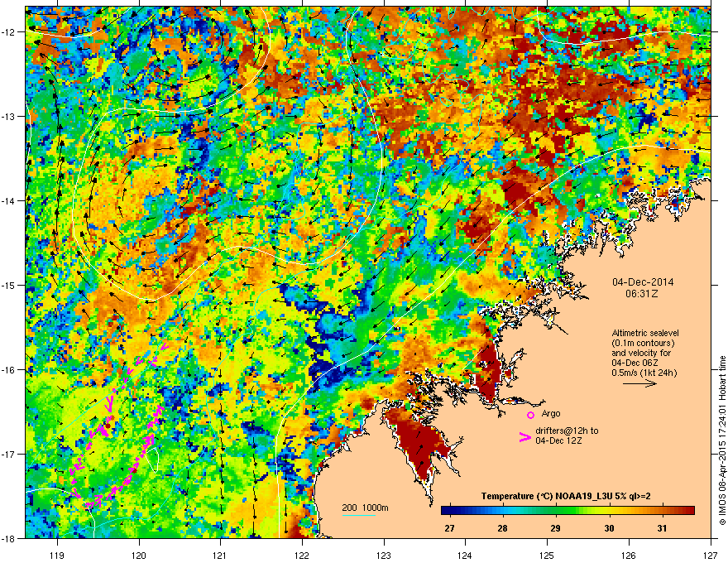Click the time label 06:31Z
The height and width of the screenshot is (563, 728).
tap(642, 294)
